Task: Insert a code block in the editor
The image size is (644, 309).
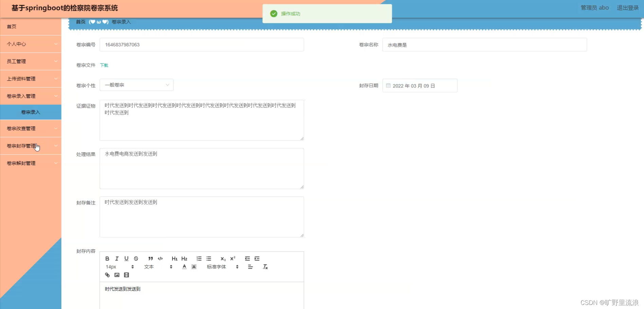Action: 160,258
